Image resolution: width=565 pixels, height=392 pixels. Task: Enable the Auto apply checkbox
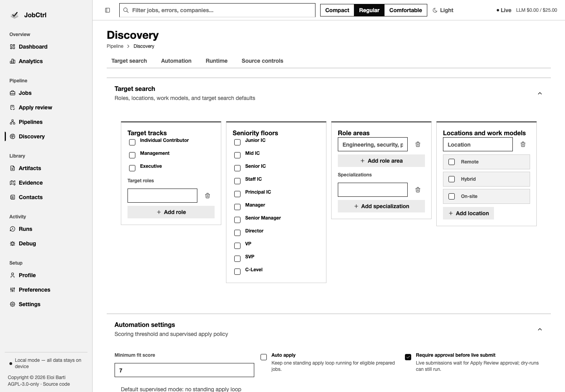(x=264, y=357)
